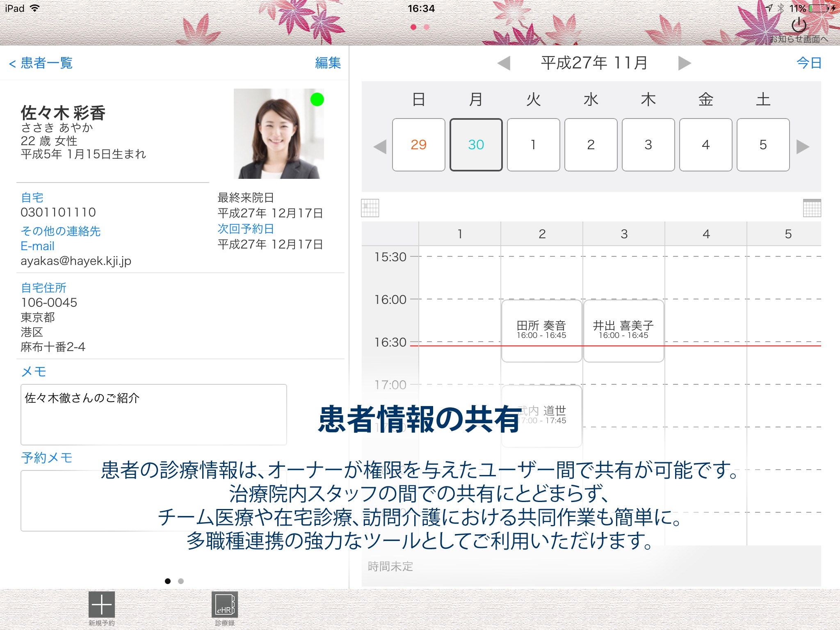This screenshot has height=630, width=840.
Task: Edit the メモ text field
Action: (154, 415)
